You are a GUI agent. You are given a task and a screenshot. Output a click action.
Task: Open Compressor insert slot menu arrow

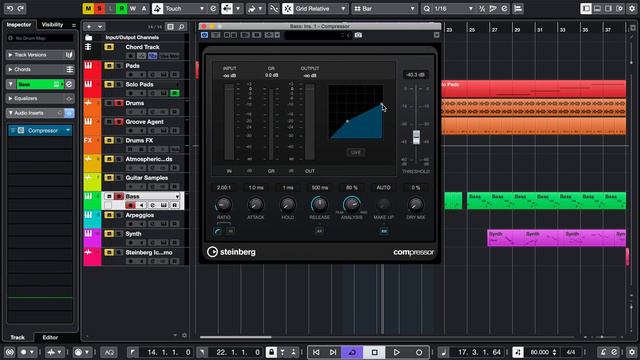(x=68, y=131)
